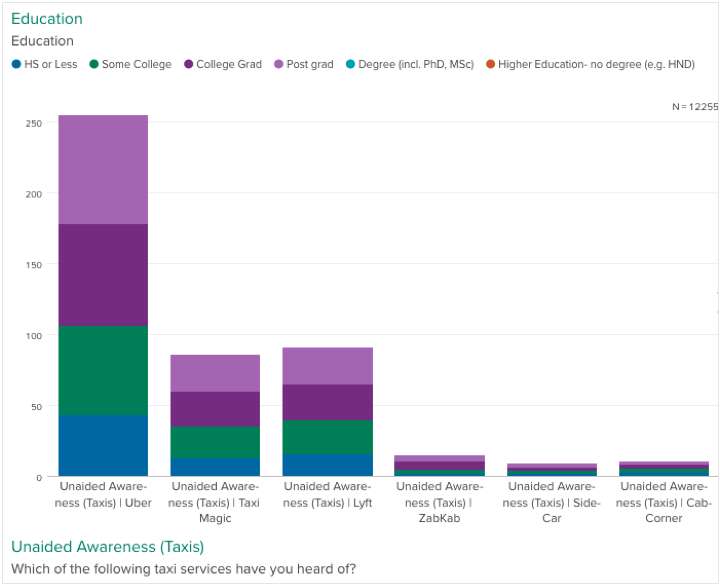Click the 200 y-axis tick label
Image resolution: width=720 pixels, height=585 pixels.
point(34,194)
